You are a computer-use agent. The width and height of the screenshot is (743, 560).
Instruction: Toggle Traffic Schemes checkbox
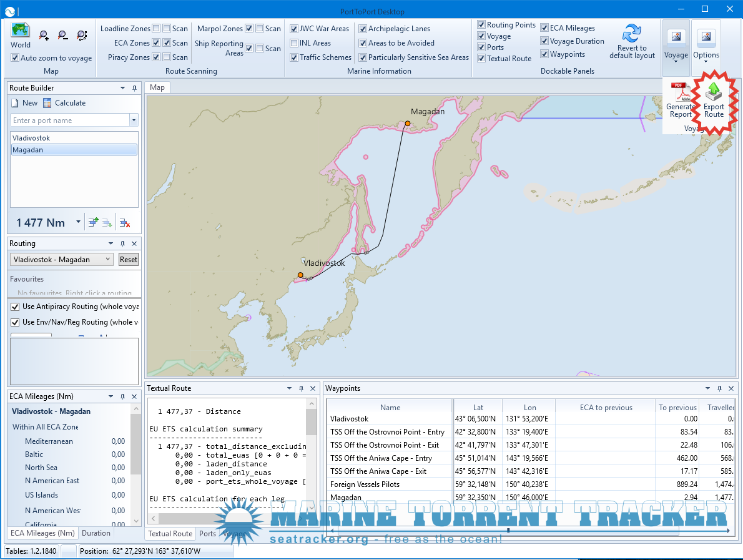[294, 57]
